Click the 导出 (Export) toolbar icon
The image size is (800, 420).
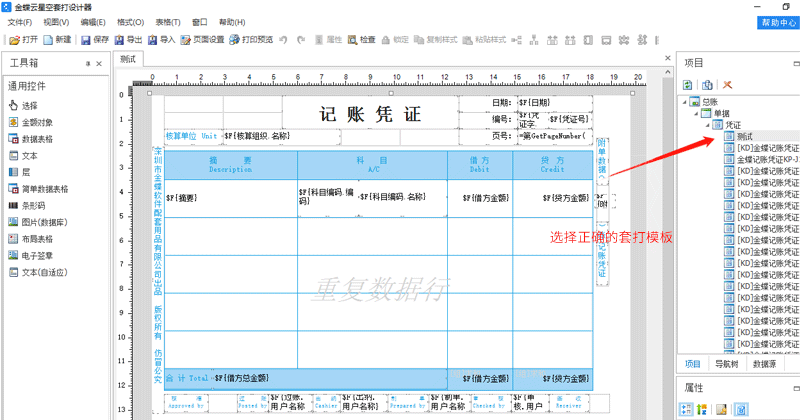(128, 39)
